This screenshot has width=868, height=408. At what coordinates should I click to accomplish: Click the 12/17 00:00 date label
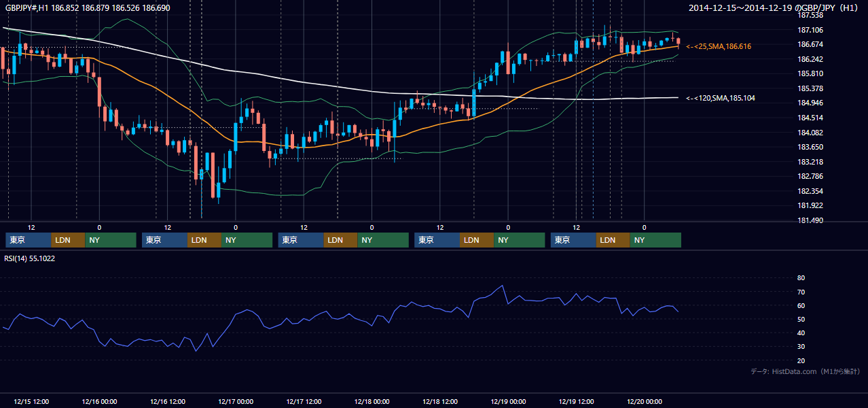point(236,401)
